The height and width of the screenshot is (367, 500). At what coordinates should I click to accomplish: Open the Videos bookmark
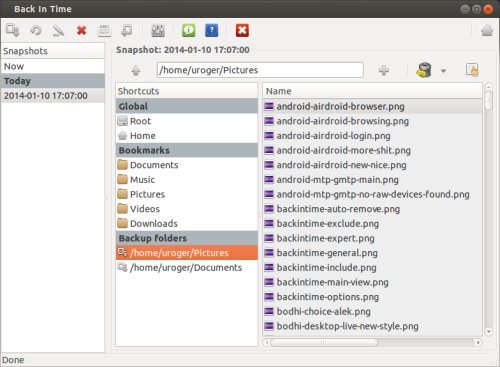(x=187, y=209)
